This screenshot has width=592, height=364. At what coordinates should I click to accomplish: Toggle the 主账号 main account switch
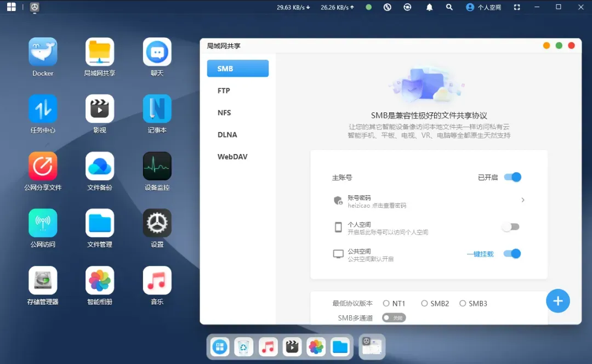tap(513, 177)
